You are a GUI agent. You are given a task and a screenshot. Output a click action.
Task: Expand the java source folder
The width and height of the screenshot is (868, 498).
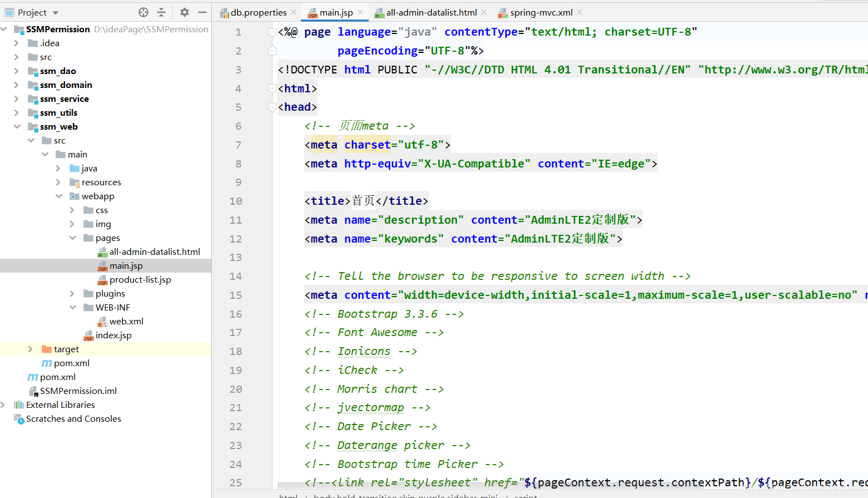(x=58, y=168)
